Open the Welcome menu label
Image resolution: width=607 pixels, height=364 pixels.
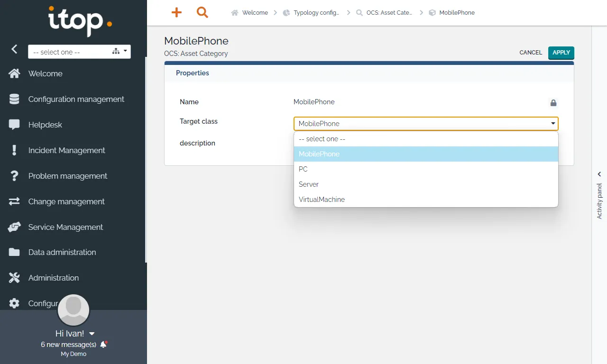point(46,73)
